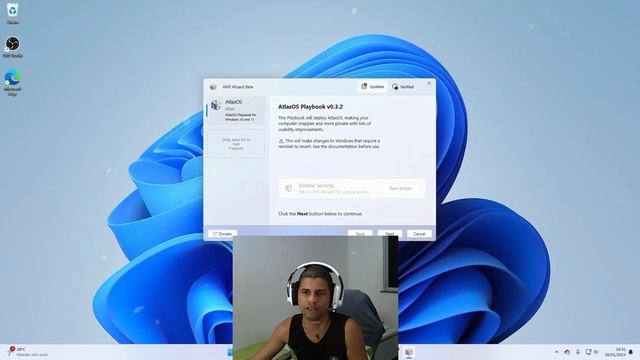The width and height of the screenshot is (640, 360).
Task: Click the AtlasOS playbook logo icon
Action: coord(216,105)
